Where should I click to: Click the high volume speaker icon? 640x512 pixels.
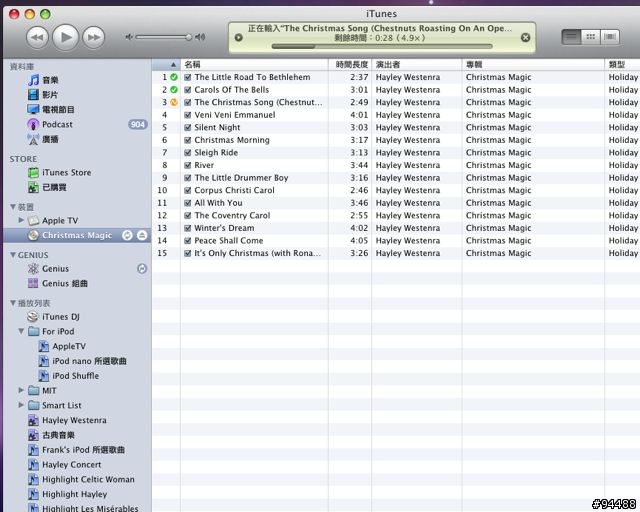tap(200, 37)
